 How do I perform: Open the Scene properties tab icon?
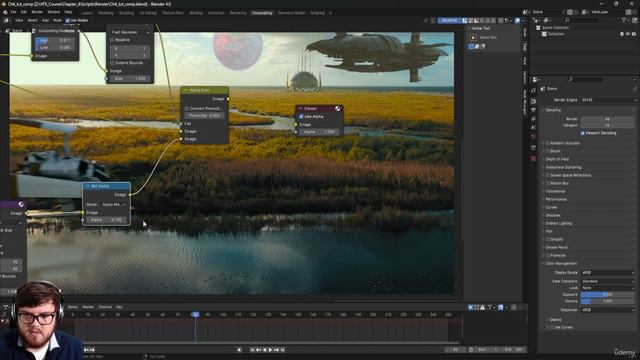tap(533, 128)
